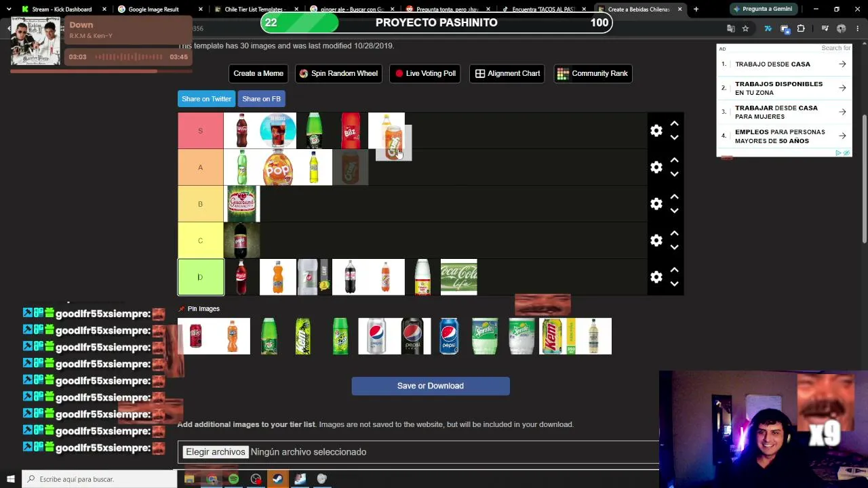Screen dimensions: 868x488
Task: Open the Alignment Chart view
Action: click(508, 73)
